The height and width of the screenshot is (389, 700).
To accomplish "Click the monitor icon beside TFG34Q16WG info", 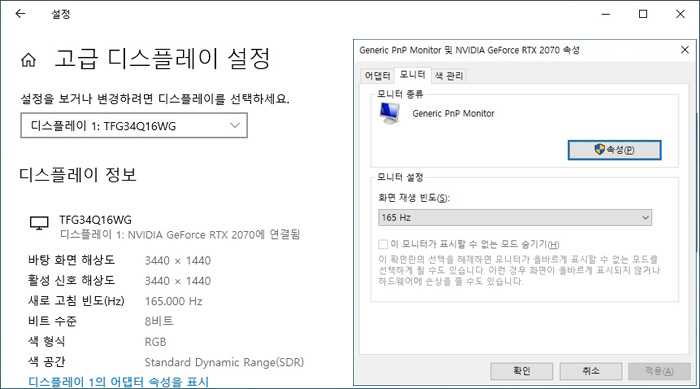I will click(x=39, y=223).
